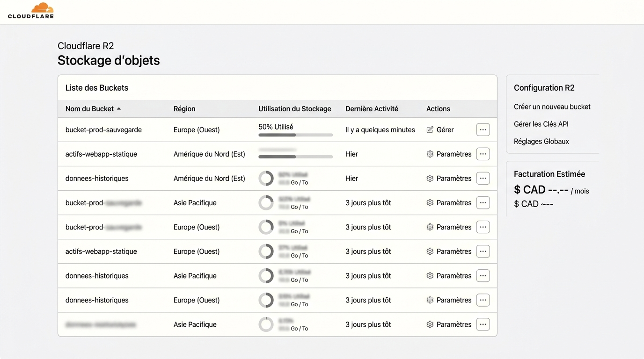Screen dimensions: 644x359
Task: Click the '$ CAD --.-- / mois' estimate
Action: click(551, 190)
